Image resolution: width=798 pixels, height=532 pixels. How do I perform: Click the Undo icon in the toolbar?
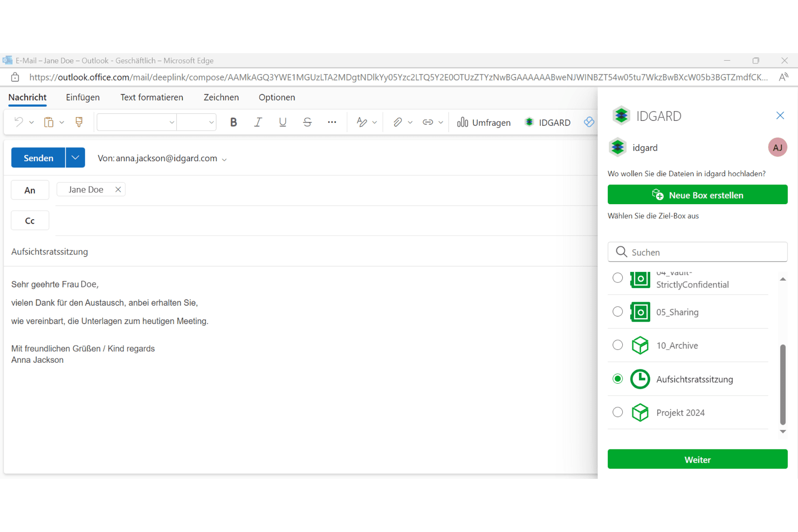(x=19, y=122)
